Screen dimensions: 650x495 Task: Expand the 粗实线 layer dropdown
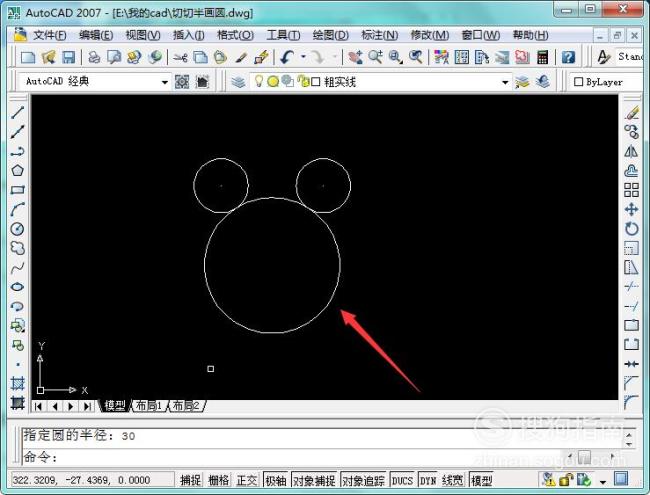(505, 82)
